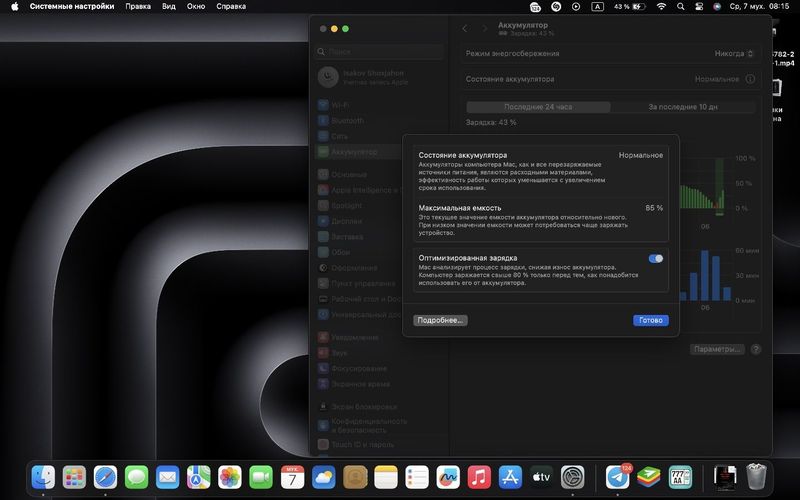Viewport: 800px width, 500px height.
Task: Open Apple TV app in dock
Action: (541, 478)
